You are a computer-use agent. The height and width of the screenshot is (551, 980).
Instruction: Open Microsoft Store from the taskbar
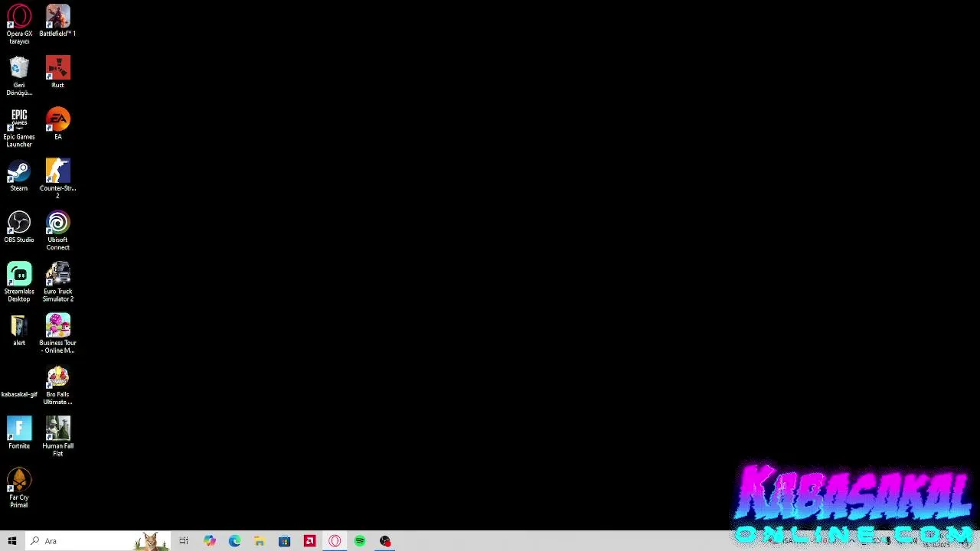click(x=284, y=541)
